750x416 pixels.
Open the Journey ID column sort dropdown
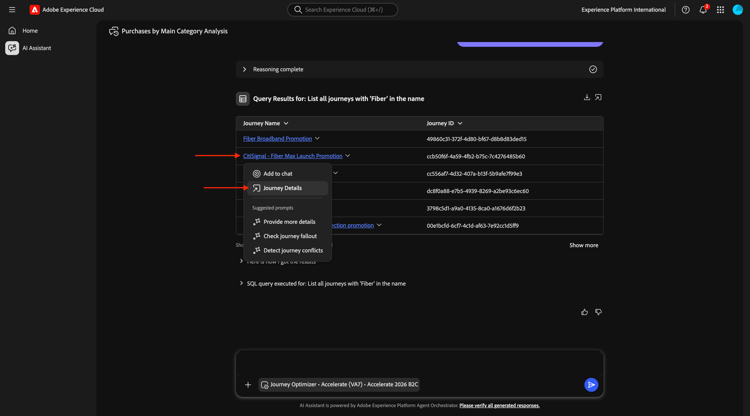point(460,123)
